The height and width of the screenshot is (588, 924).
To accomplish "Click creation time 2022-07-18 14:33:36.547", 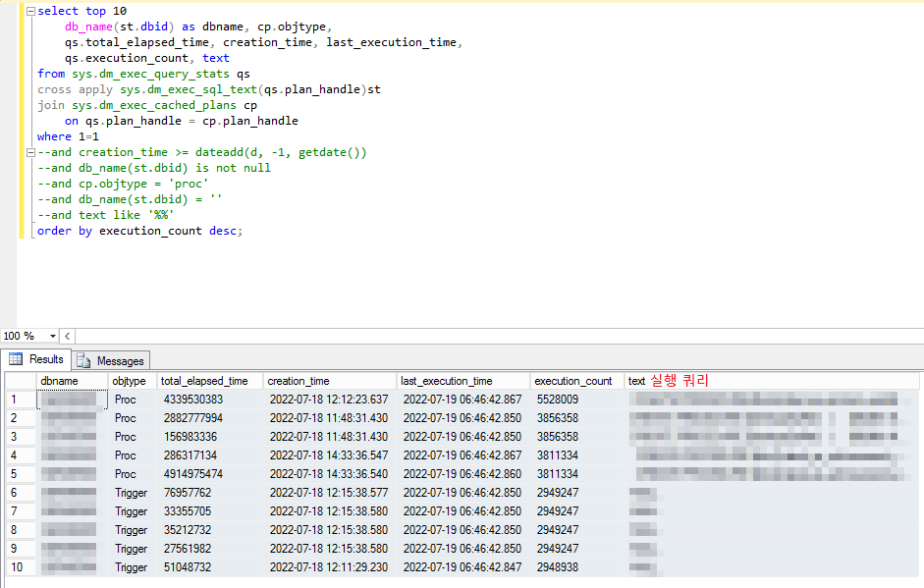I will coord(329,455).
